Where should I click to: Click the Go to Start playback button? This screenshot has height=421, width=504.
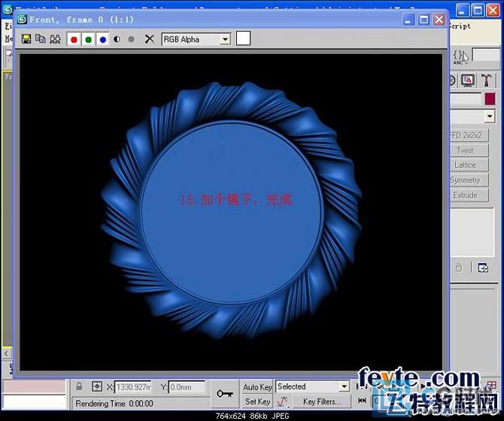click(362, 401)
